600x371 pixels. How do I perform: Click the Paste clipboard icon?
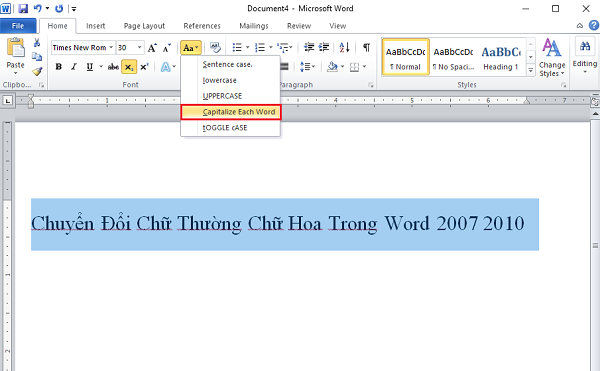15,47
